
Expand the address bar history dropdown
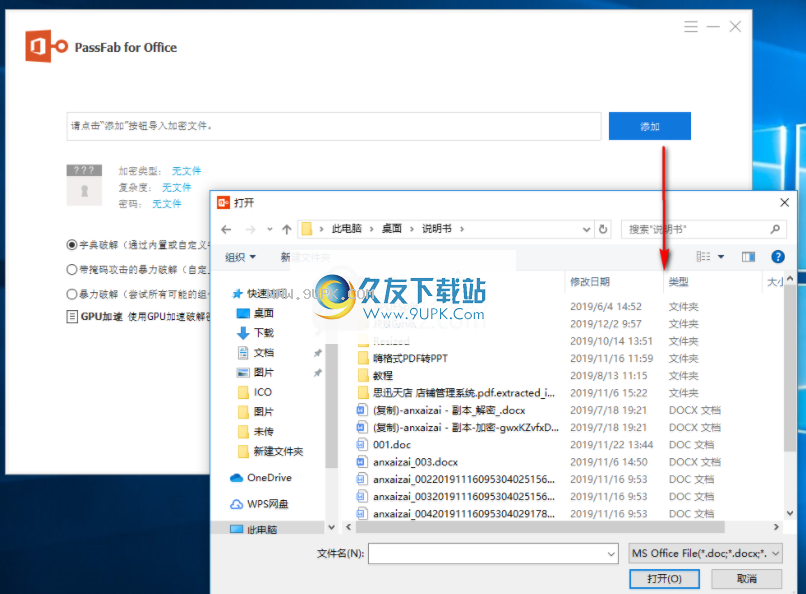coord(586,229)
